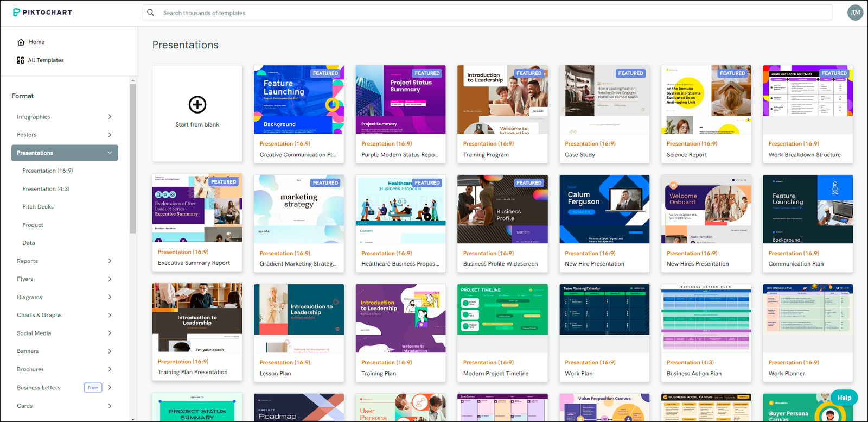Expand the Reports category
The height and width of the screenshot is (422, 868).
pyautogui.click(x=110, y=261)
